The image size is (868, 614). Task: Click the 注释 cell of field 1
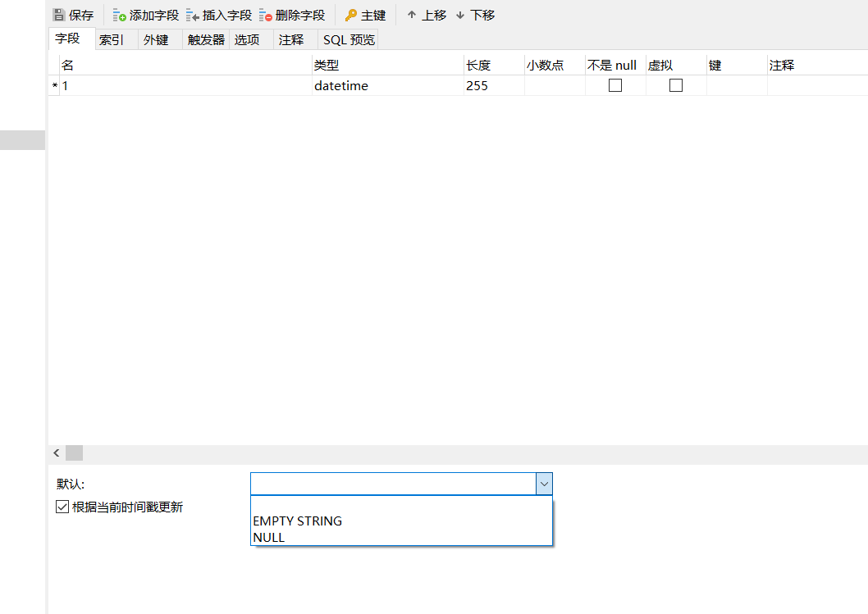click(818, 86)
